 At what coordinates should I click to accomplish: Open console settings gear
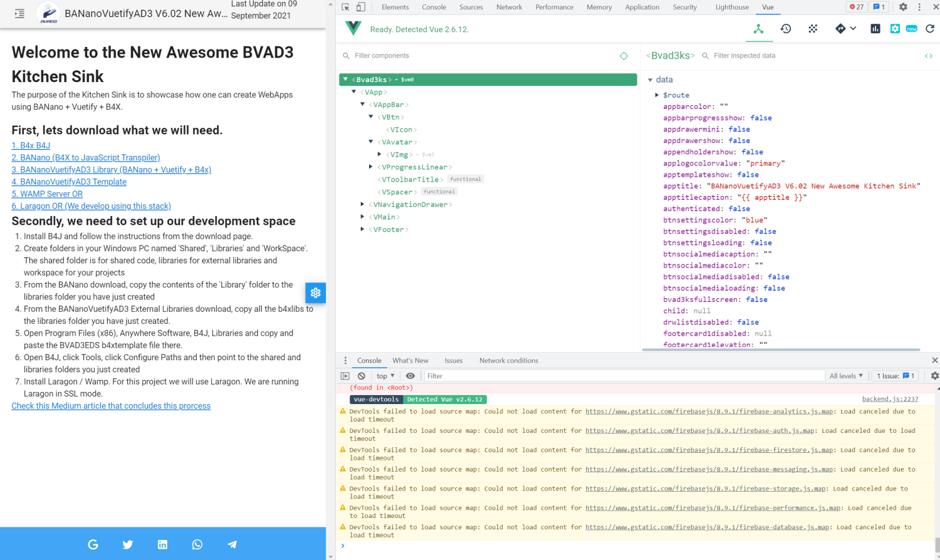click(935, 376)
